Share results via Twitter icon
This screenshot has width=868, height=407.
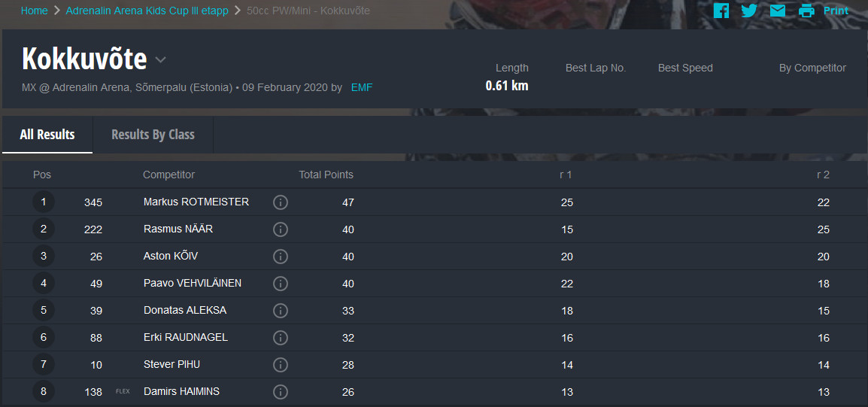pos(749,11)
